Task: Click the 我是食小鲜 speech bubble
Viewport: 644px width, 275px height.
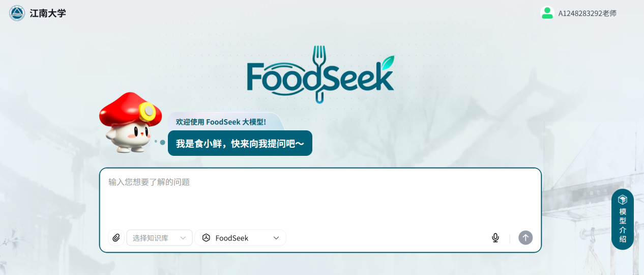Action: coord(240,144)
